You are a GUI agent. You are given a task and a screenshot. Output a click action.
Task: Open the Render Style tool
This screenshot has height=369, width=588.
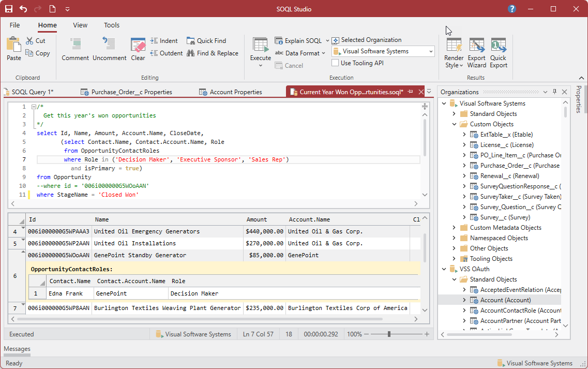[454, 53]
